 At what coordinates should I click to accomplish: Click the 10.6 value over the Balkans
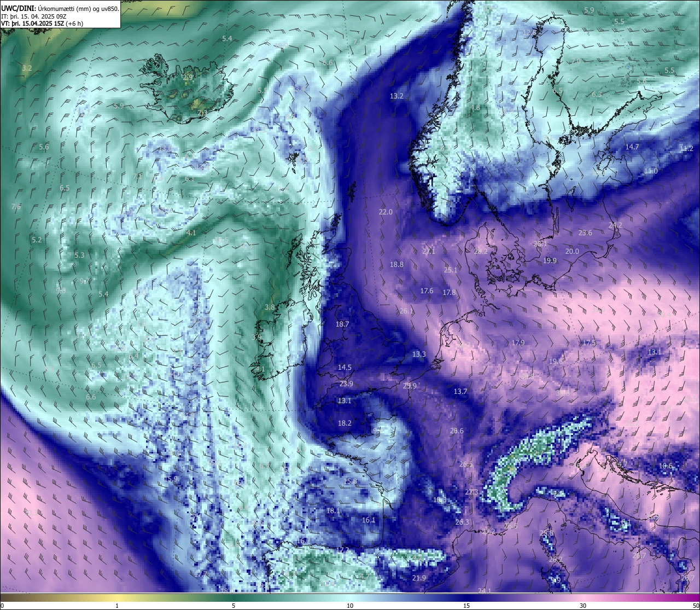pos(666,466)
